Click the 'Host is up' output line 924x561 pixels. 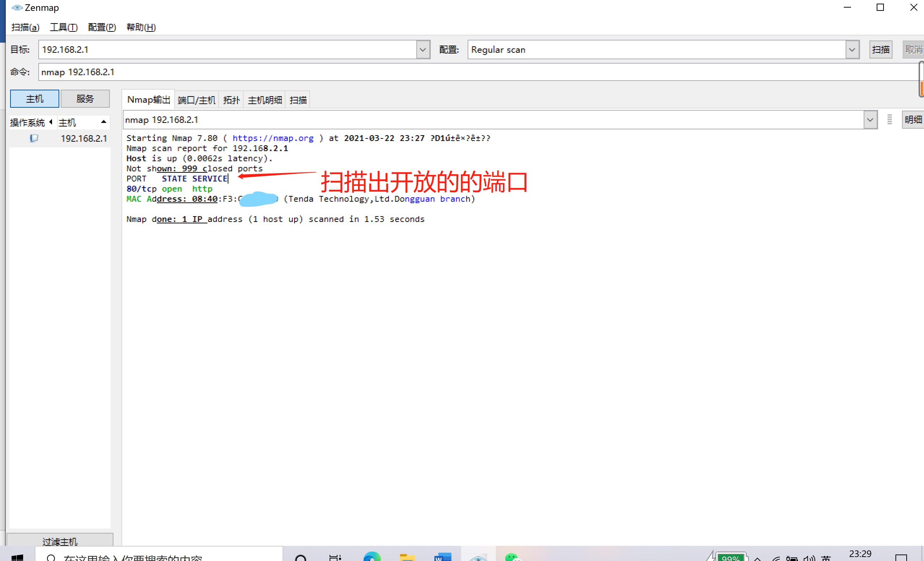click(199, 158)
